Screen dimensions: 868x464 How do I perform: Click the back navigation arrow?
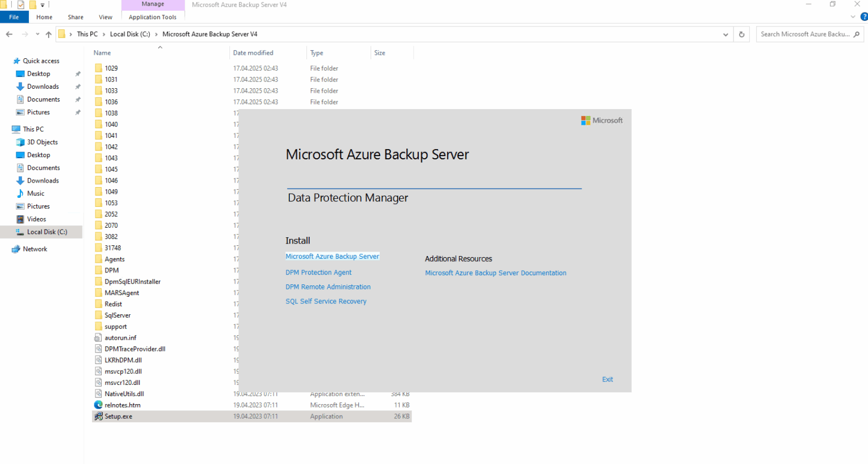pos(9,34)
